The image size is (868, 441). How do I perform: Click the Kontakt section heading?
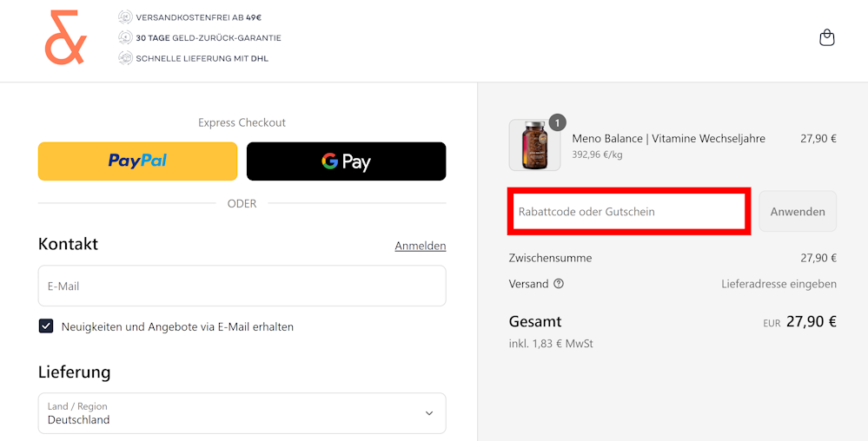coord(68,244)
